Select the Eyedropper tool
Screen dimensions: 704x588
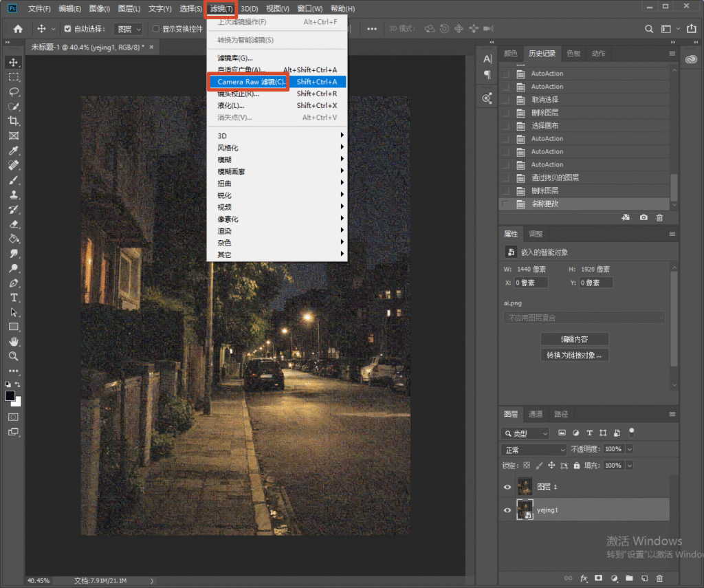click(x=14, y=151)
